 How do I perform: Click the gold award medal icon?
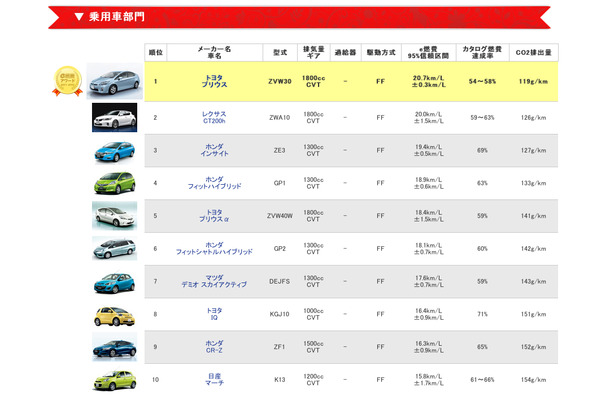[x=68, y=81]
